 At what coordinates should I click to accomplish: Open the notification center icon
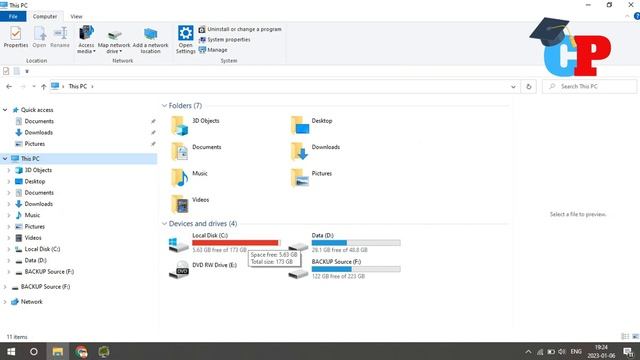click(x=628, y=351)
